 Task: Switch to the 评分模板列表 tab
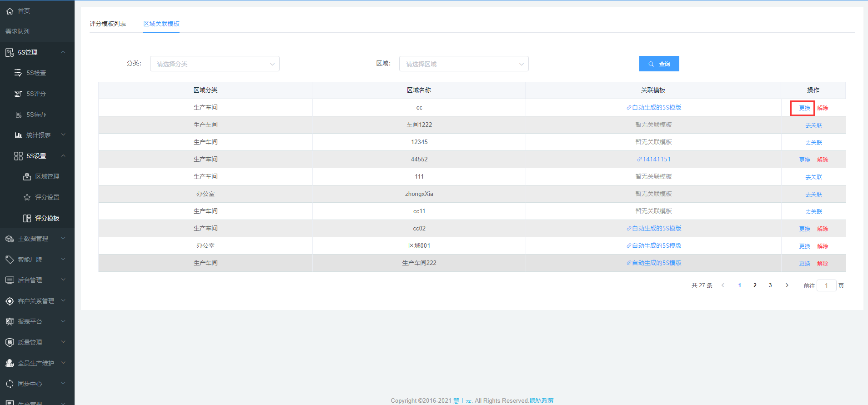click(108, 24)
